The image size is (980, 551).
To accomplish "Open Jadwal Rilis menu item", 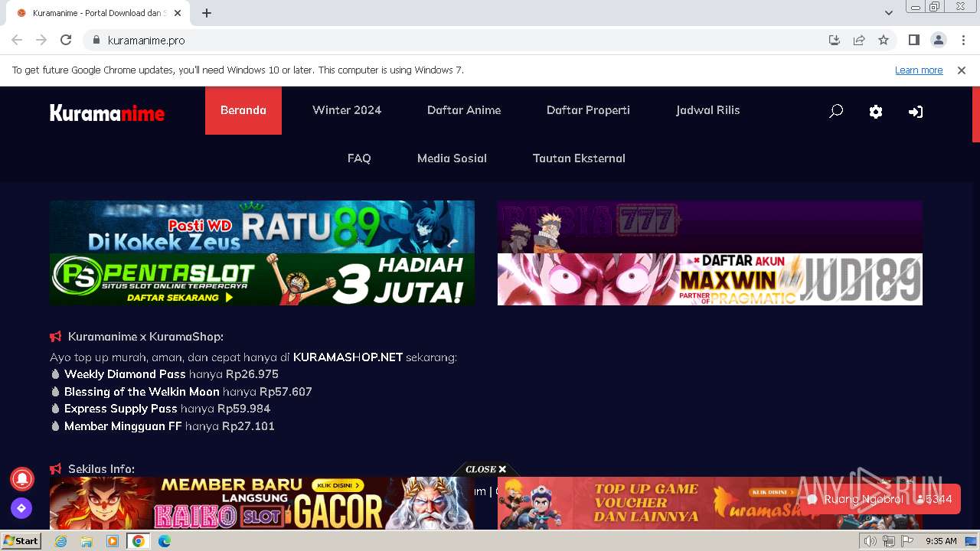I will (x=708, y=110).
